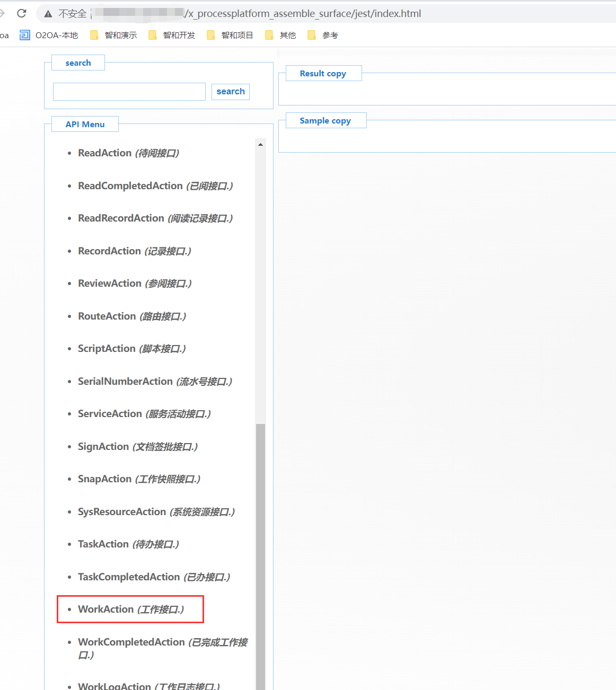Viewport: 616px width, 690px height.
Task: Open RouteAction (路由接口) item
Action: coord(132,316)
